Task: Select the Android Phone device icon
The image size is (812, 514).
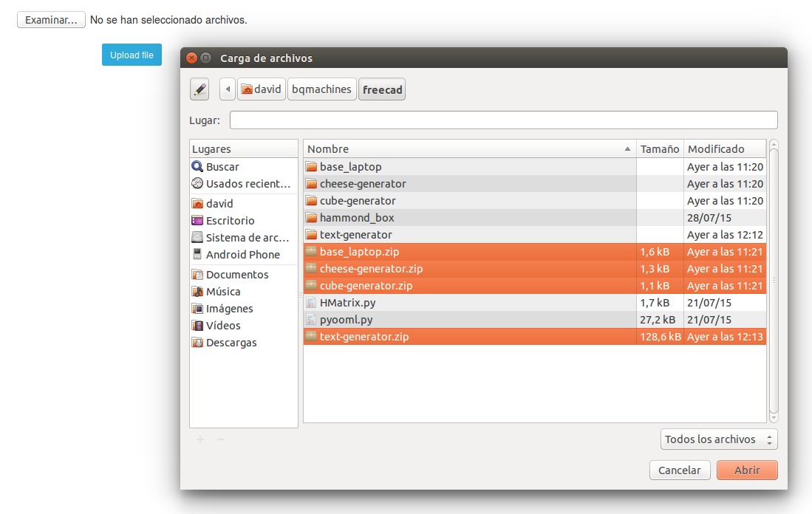Action: 197,254
